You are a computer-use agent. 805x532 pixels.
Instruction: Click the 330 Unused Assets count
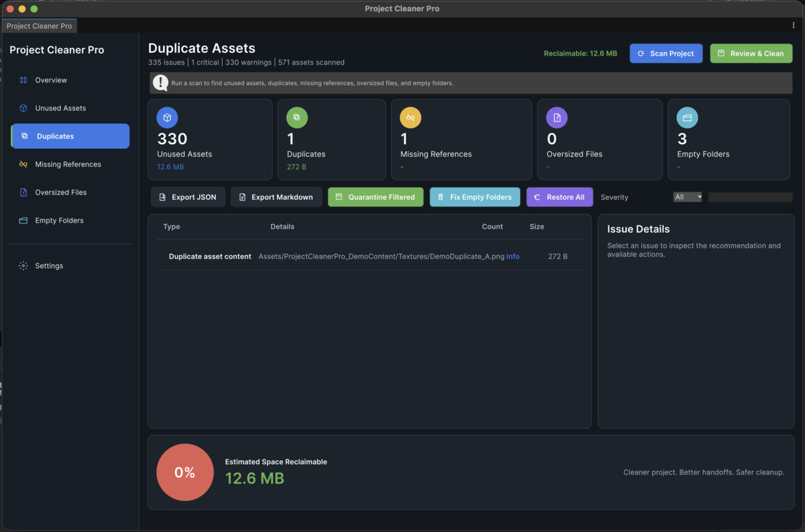tap(172, 139)
